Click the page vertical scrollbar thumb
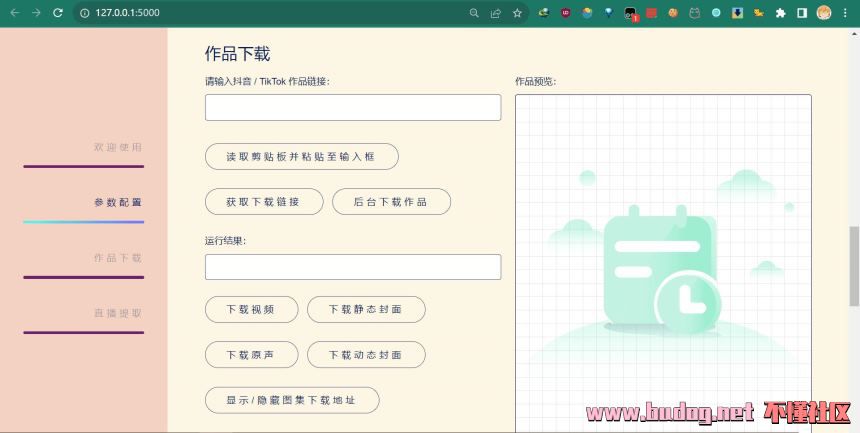Image resolution: width=860 pixels, height=433 pixels. [x=854, y=266]
